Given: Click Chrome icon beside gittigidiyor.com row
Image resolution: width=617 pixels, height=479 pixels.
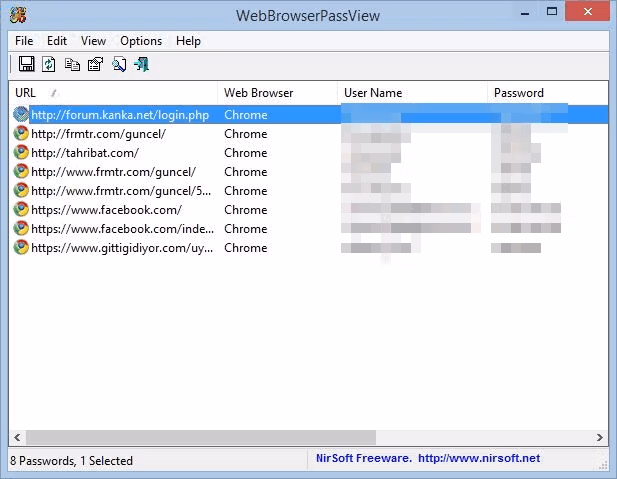Looking at the screenshot, I should tap(21, 247).
